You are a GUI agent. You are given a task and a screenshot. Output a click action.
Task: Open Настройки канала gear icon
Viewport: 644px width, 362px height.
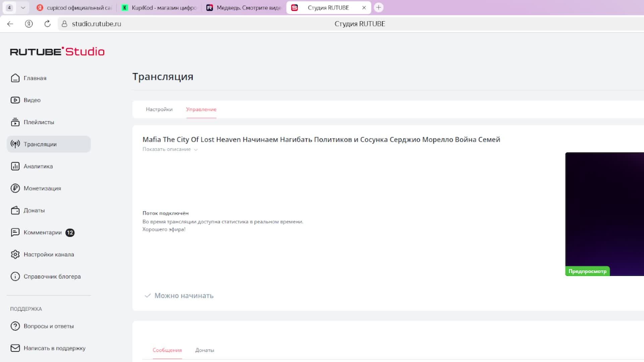point(15,254)
